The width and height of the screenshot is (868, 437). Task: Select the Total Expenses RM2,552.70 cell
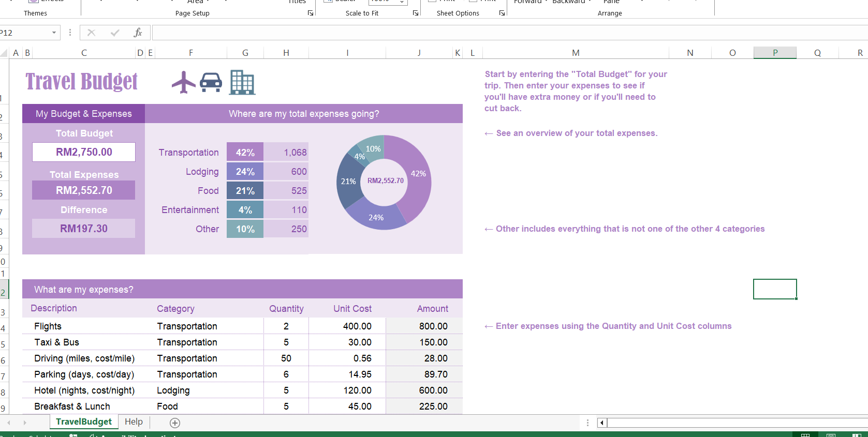coord(84,190)
